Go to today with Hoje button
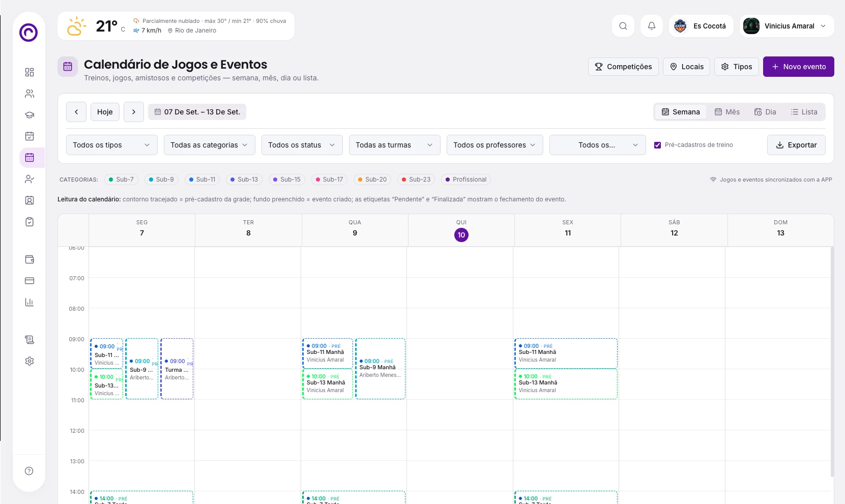Screen dimensions: 845x504 tap(105, 112)
